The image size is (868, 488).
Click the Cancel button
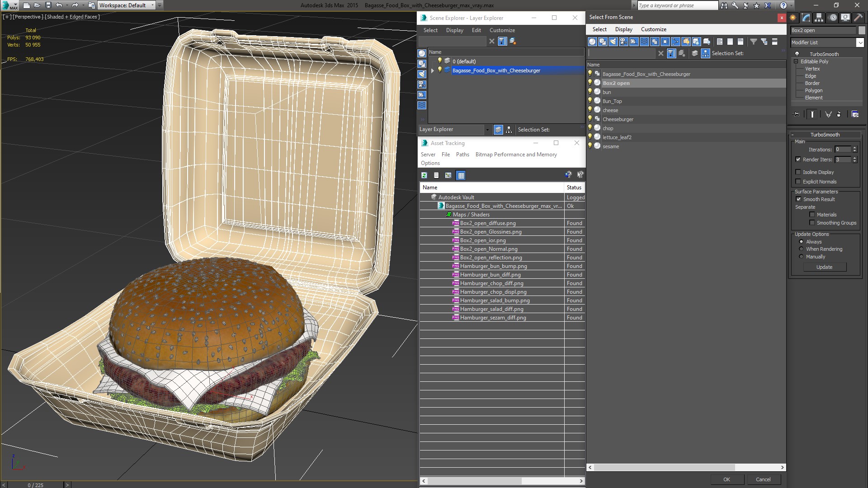click(763, 479)
